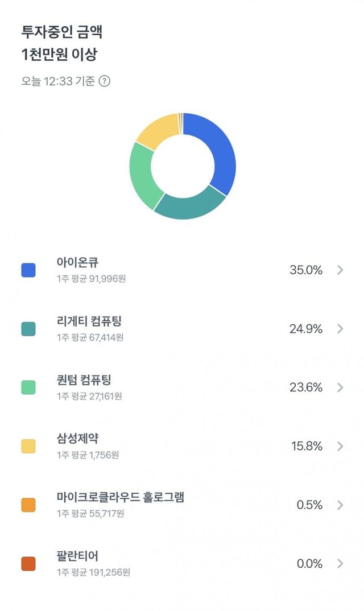Open the 팔란티어 chevron arrow
This screenshot has height=611, width=364.
click(340, 564)
